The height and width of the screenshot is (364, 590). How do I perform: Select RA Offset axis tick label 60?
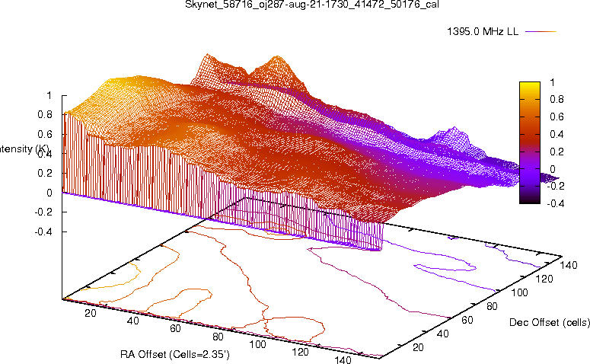[175, 329]
